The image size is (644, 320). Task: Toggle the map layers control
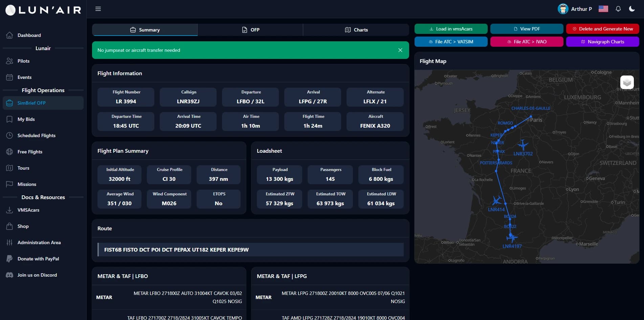tap(627, 82)
